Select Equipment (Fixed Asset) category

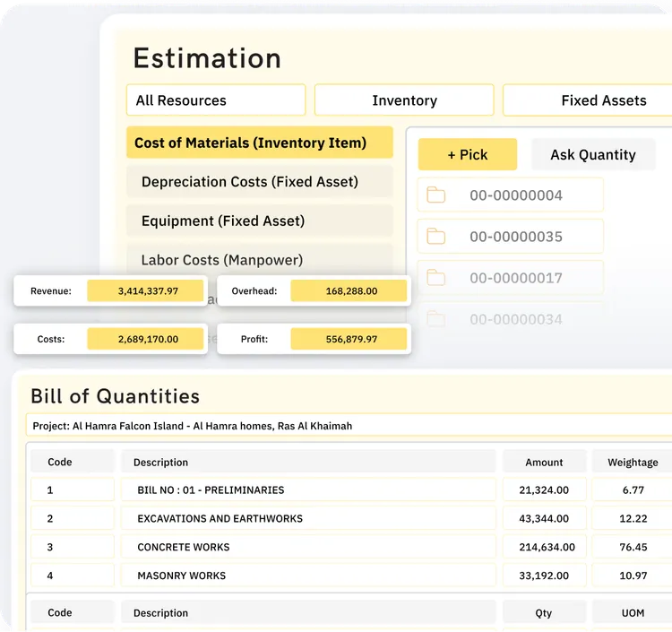pos(260,221)
